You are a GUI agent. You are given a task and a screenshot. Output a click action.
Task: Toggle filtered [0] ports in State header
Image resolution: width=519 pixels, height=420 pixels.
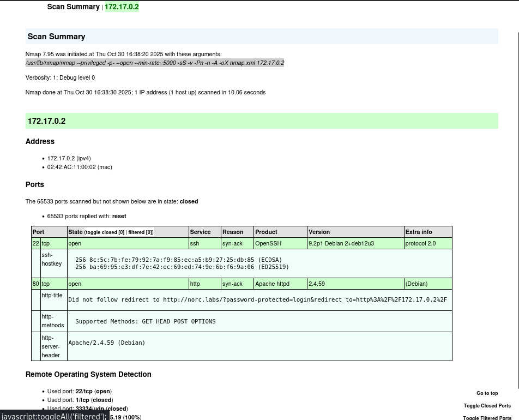140,232
